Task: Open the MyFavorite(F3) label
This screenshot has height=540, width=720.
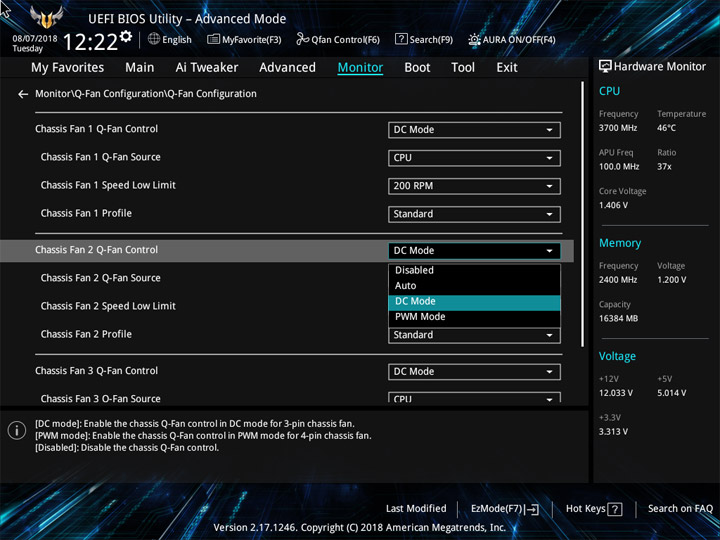Action: 252,40
